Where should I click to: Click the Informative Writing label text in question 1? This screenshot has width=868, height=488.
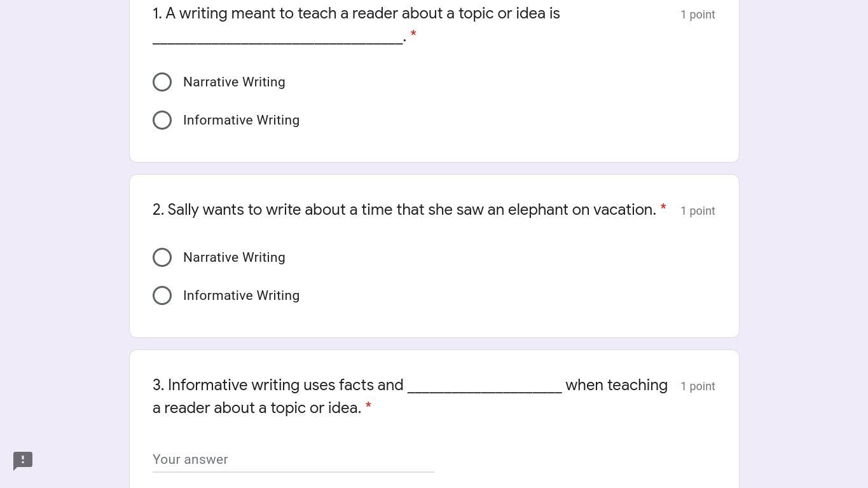pos(241,120)
